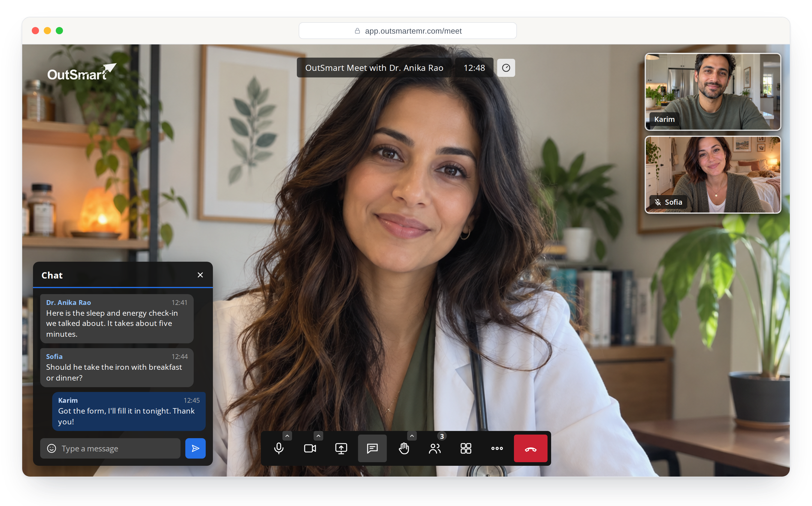The image size is (812, 506).
Task: Mute the microphone in the call toolbar
Action: (279, 448)
